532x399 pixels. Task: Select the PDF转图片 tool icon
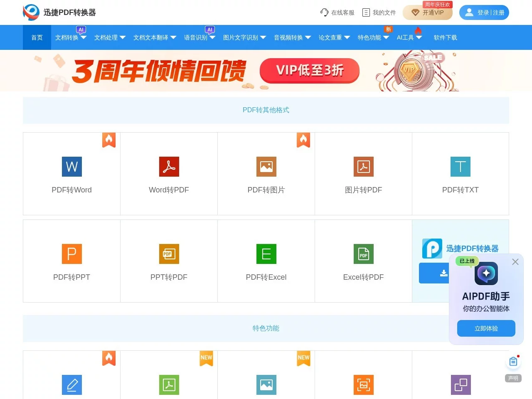coord(266,167)
